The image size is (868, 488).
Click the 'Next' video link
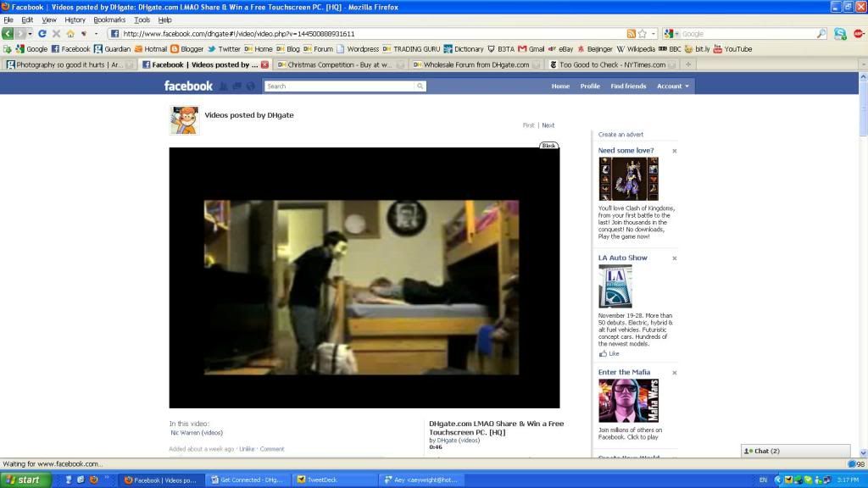[548, 125]
